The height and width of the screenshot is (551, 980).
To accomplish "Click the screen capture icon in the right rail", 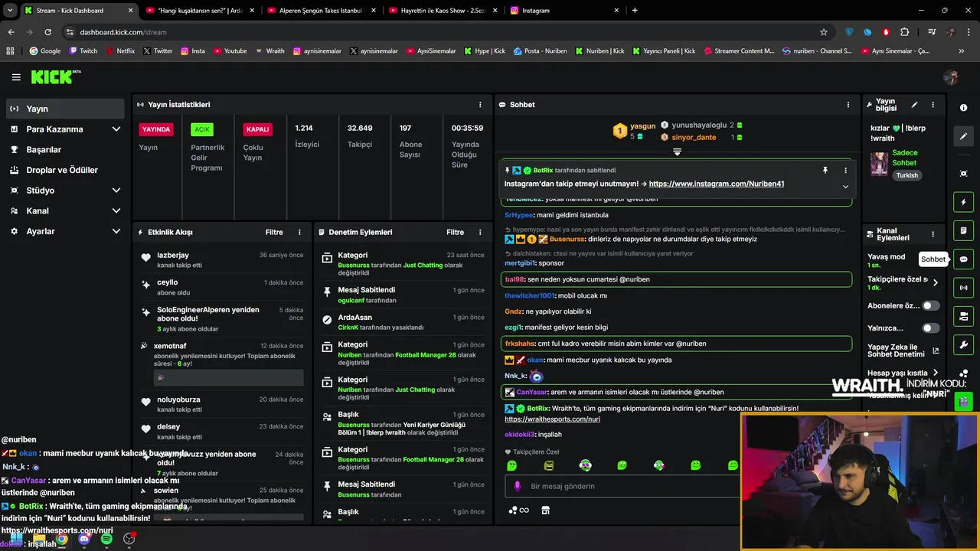I will 963,174.
